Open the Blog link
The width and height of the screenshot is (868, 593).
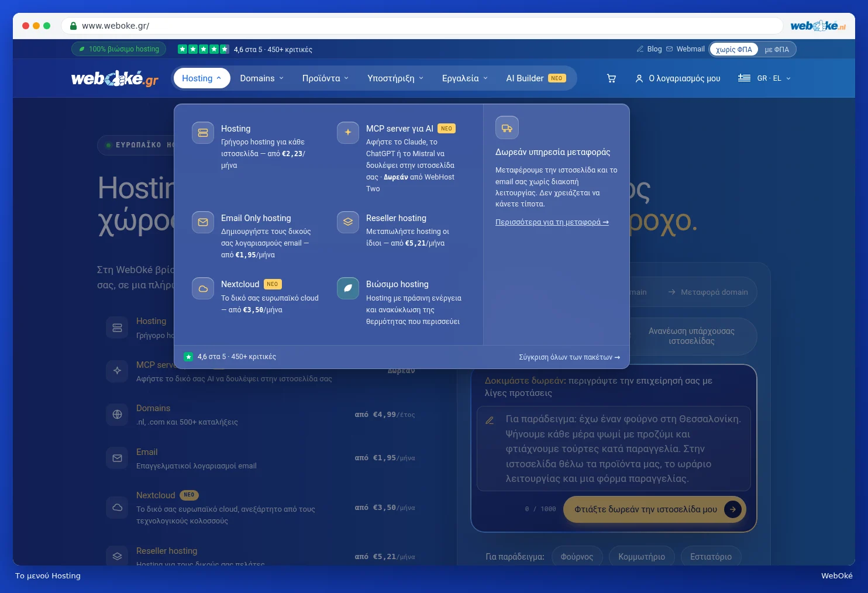click(x=649, y=49)
